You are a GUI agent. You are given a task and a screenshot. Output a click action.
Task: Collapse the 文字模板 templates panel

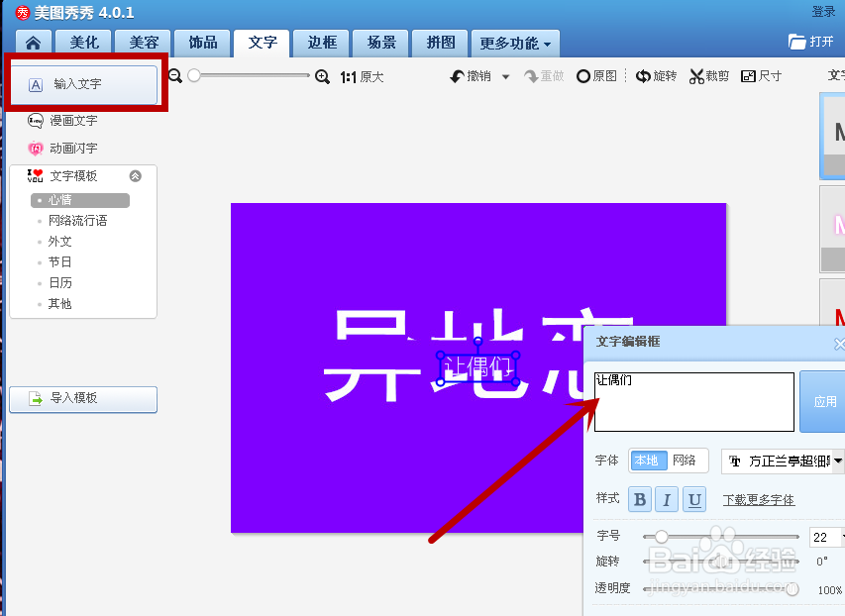pos(136,176)
